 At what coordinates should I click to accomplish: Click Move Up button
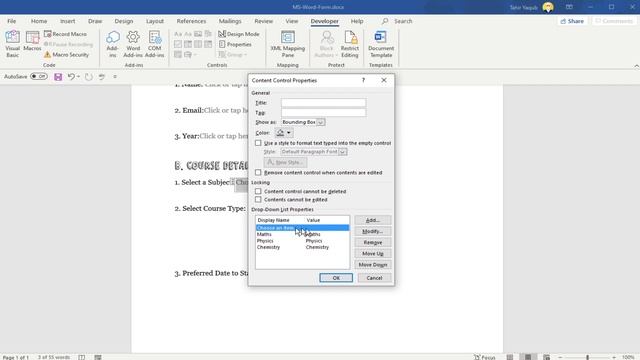point(373,253)
